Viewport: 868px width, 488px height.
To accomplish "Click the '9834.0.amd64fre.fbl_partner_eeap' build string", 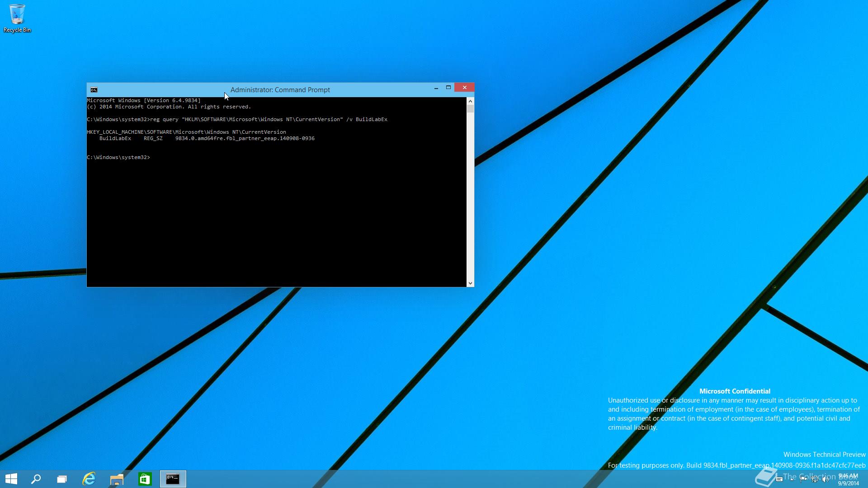I will (245, 138).
